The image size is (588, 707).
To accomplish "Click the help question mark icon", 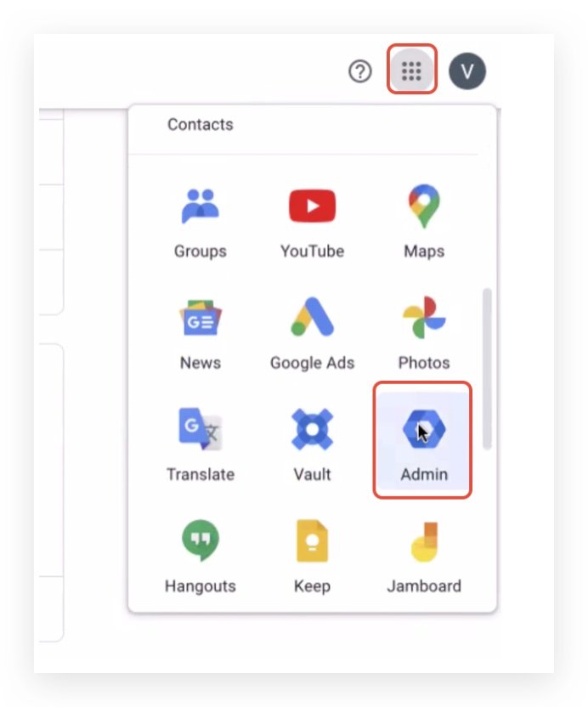I will 359,71.
